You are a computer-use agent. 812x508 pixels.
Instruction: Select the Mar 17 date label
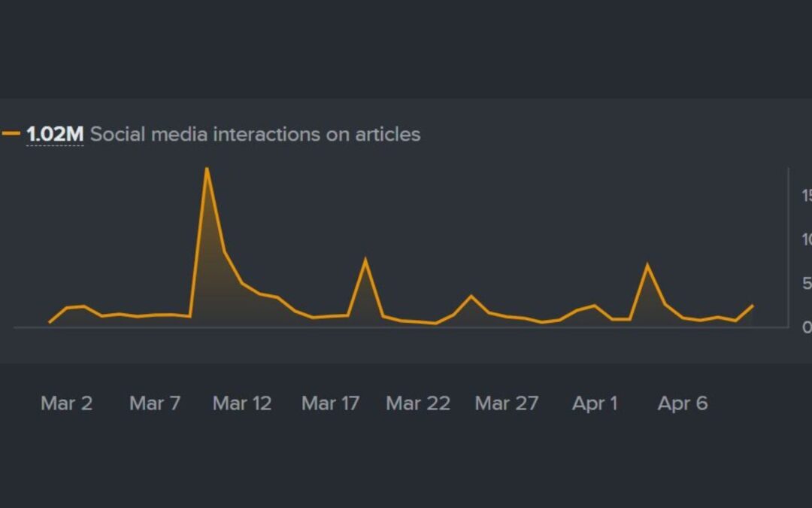coord(330,403)
